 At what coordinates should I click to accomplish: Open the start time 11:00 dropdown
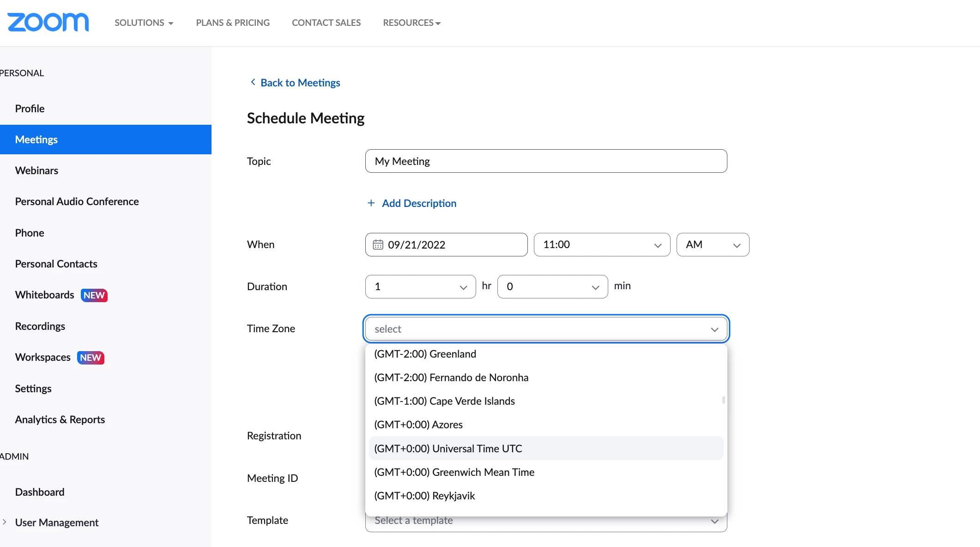point(601,244)
